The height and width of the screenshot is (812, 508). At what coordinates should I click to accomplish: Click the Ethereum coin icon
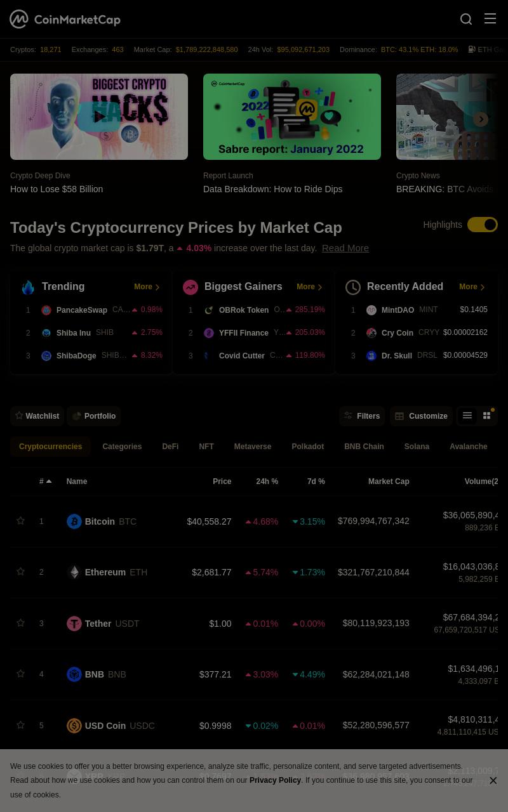point(74,572)
